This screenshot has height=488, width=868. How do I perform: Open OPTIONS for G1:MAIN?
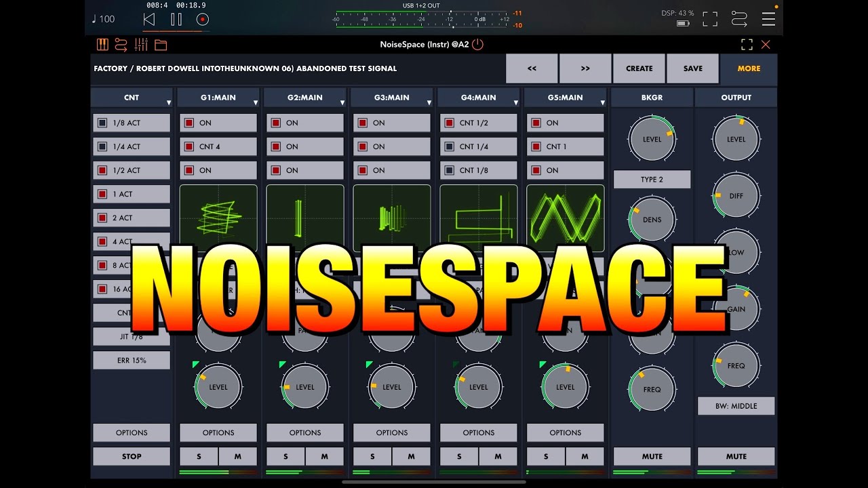(218, 432)
